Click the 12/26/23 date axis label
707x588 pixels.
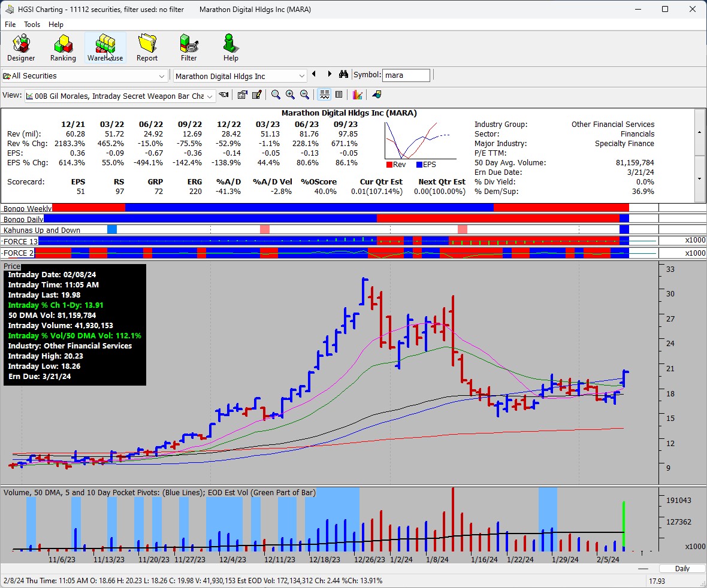(369, 559)
